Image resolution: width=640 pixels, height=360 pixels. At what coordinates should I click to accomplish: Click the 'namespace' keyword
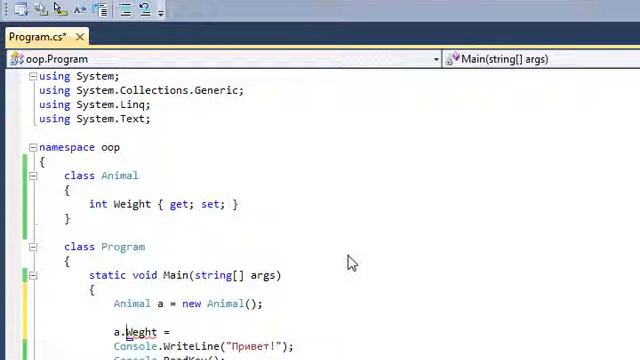67,147
